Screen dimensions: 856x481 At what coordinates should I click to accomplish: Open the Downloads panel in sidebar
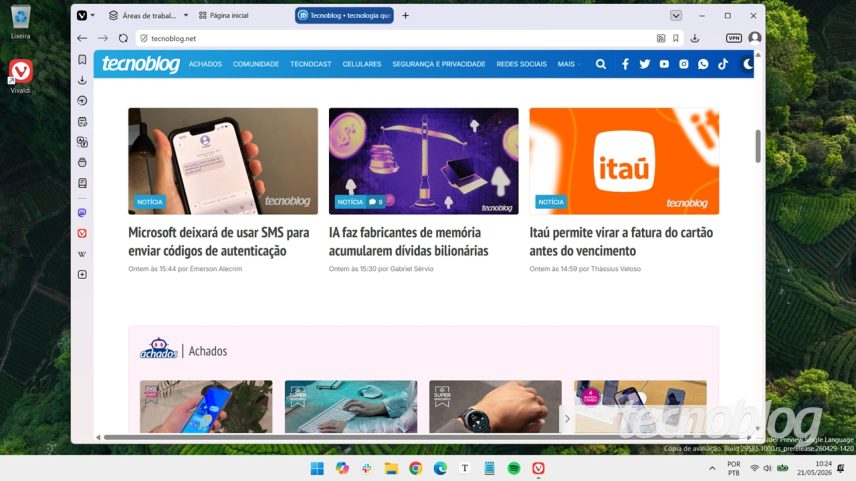click(x=82, y=80)
